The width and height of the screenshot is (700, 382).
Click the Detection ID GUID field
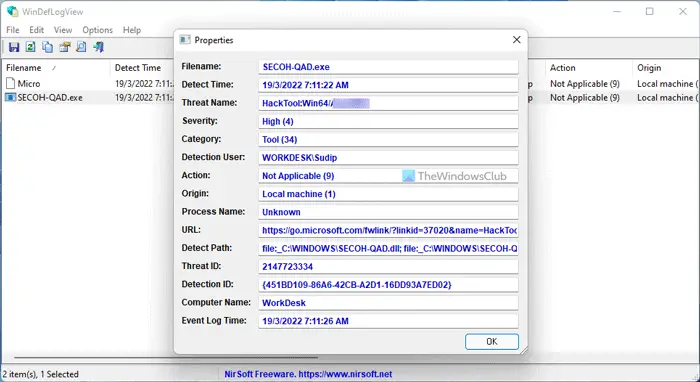[x=388, y=285]
